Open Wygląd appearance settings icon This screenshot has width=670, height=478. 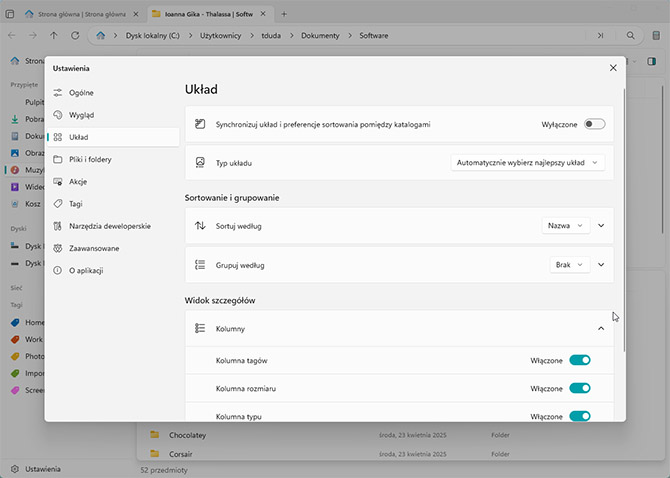[59, 115]
